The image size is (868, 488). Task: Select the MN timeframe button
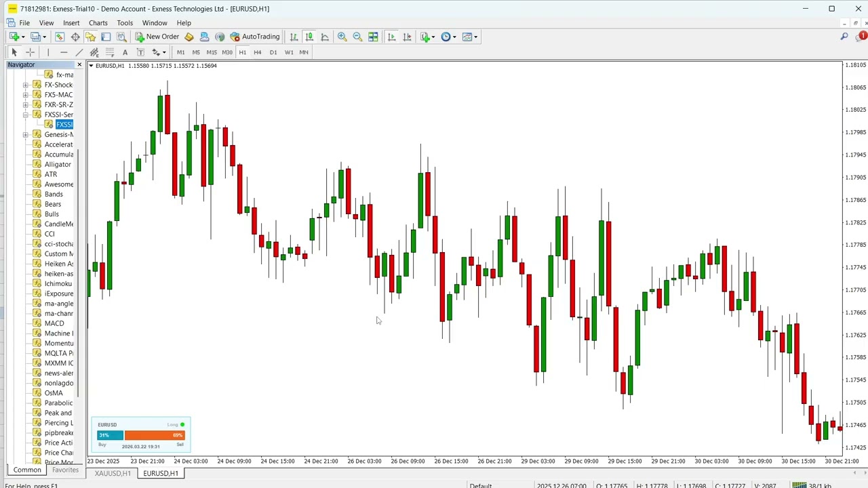304,52
